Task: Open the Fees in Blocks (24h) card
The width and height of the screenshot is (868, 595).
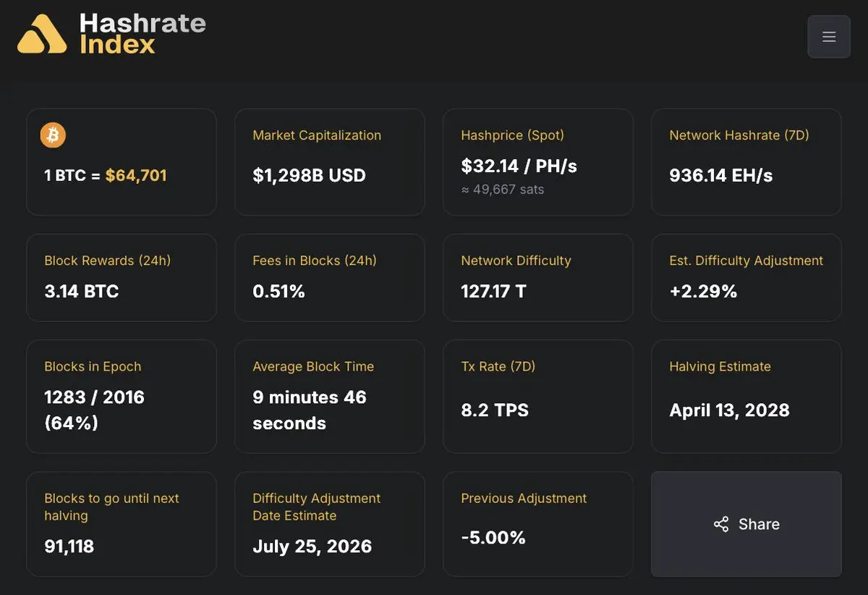Action: click(330, 277)
